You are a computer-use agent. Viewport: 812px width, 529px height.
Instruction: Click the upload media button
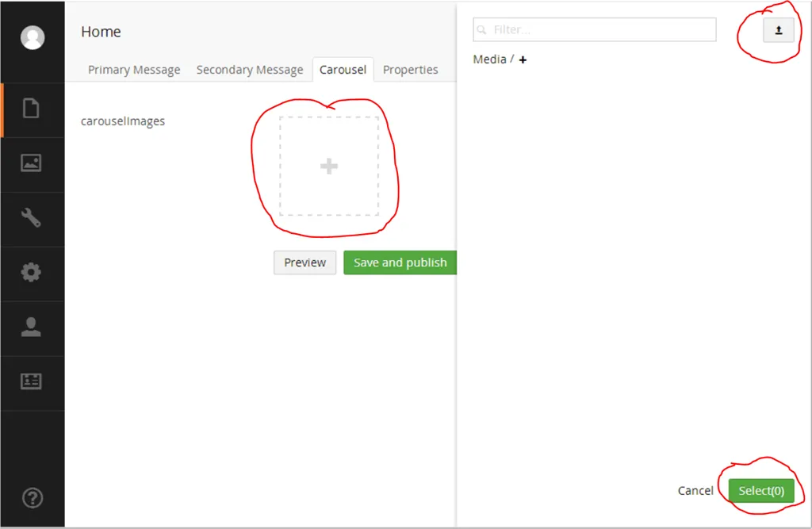(x=778, y=30)
